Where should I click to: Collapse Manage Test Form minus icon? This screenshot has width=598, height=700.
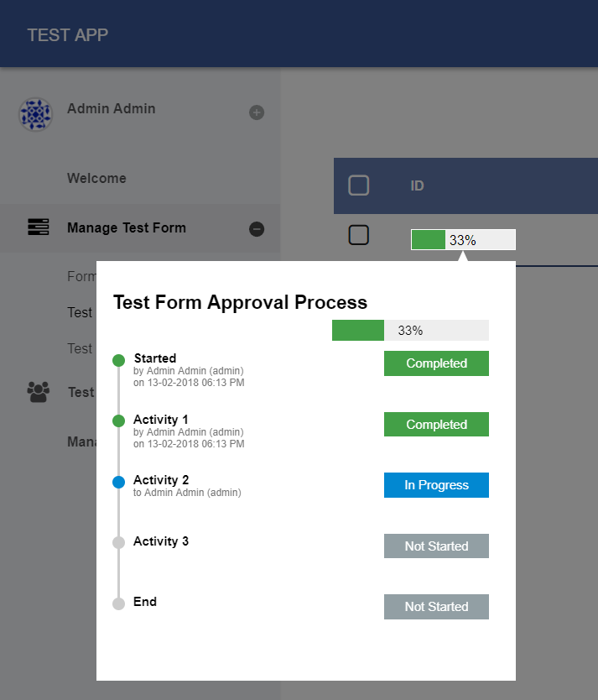coord(257,228)
